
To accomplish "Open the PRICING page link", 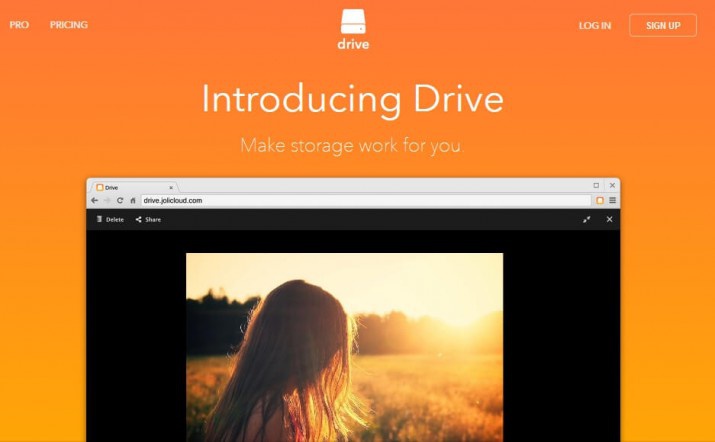I will click(x=69, y=25).
